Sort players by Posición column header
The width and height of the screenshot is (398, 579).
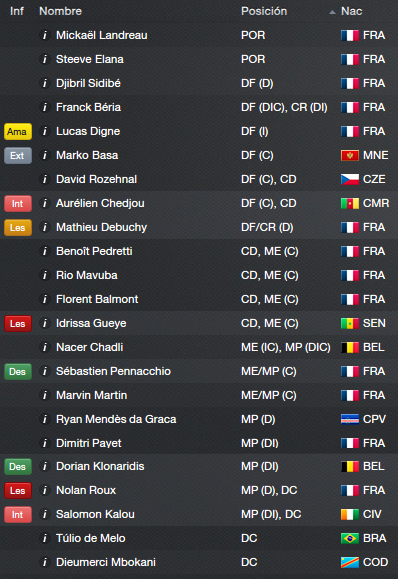(264, 11)
